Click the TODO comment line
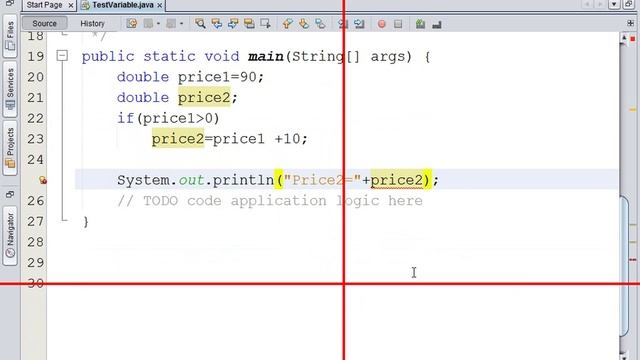640x360 pixels. coord(270,201)
